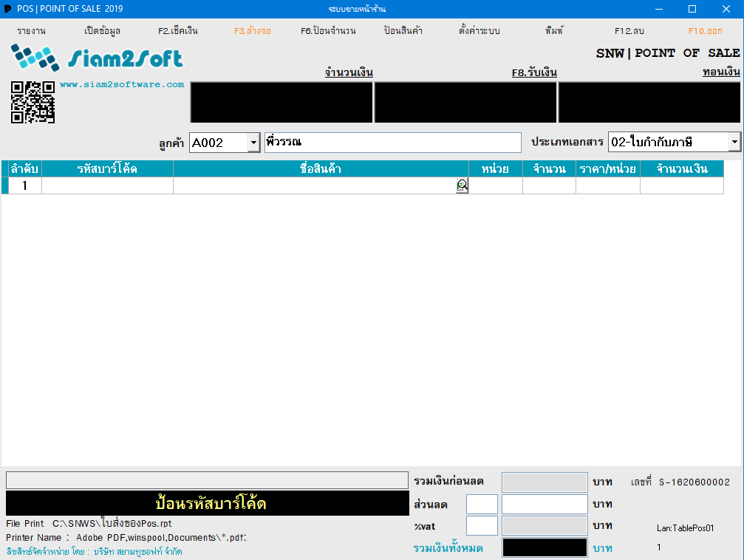
Task: Open the document type dropdown showing 02-ใบกำกับภาษี
Action: 734,142
